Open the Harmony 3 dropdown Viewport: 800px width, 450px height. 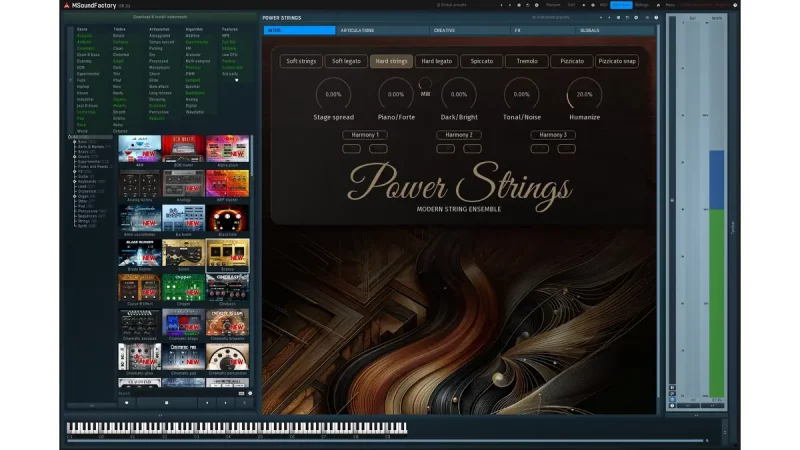click(553, 134)
